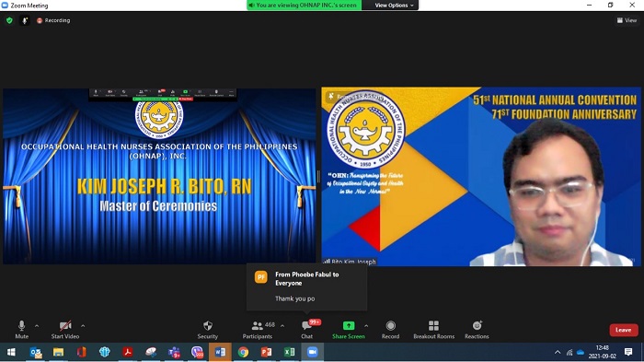This screenshot has width=644, height=362.
Task: Open the Chat panel
Action: (x=306, y=330)
